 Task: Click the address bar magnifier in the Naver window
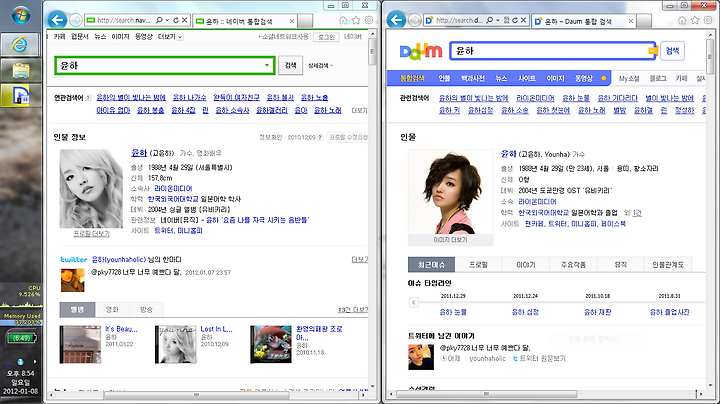click(159, 20)
